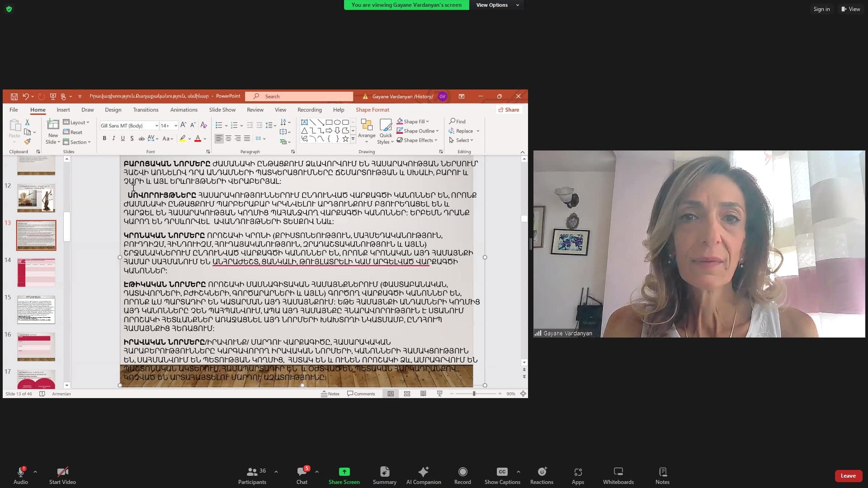The height and width of the screenshot is (488, 868).
Task: Select slide 14 thumbnail
Action: (x=36, y=272)
